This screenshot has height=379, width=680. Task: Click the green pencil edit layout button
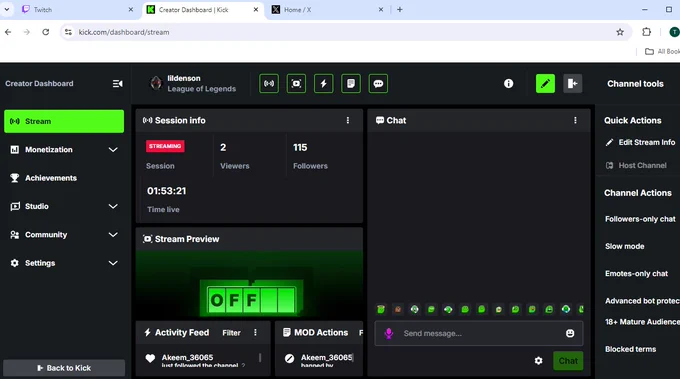point(545,84)
